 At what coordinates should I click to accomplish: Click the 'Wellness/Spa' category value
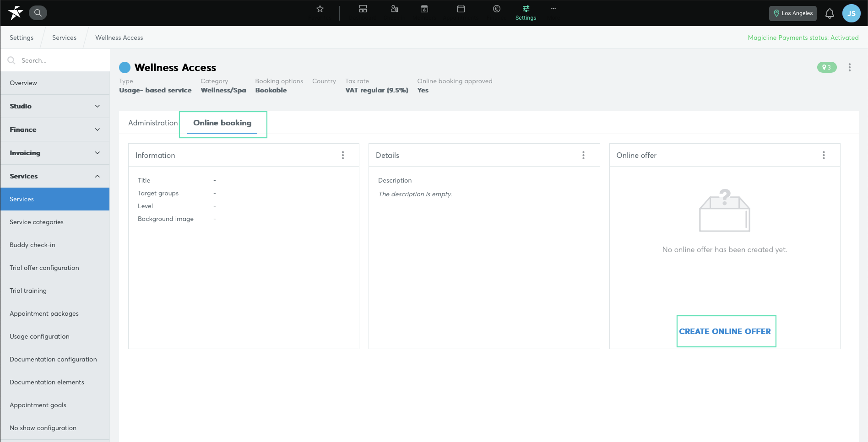coord(223,90)
